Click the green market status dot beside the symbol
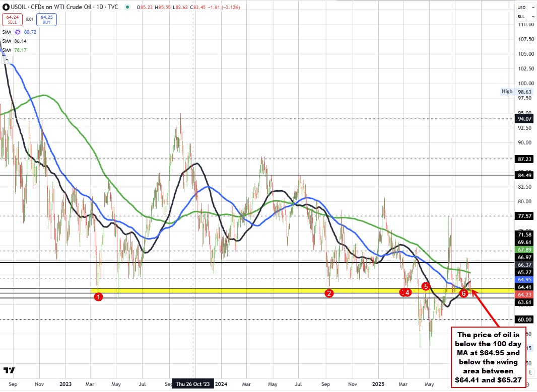This screenshot has height=392, width=537. [127, 8]
